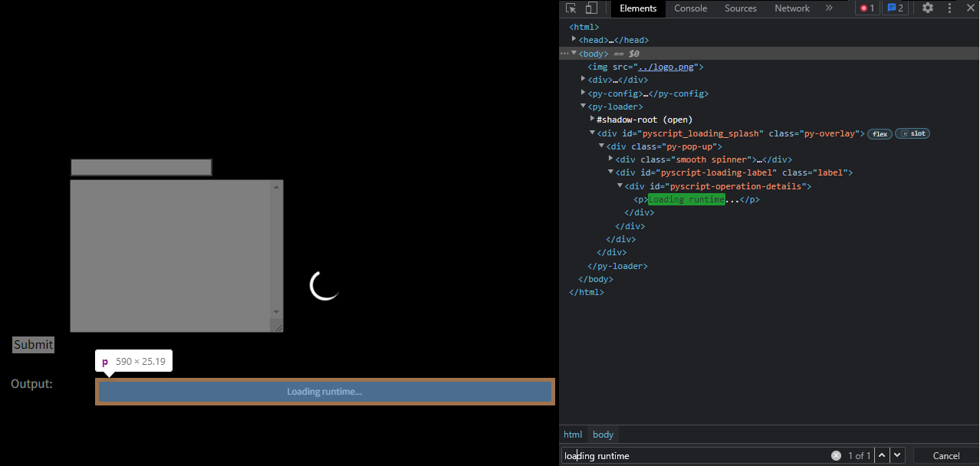Expand the collapsed div node under body

point(584,79)
